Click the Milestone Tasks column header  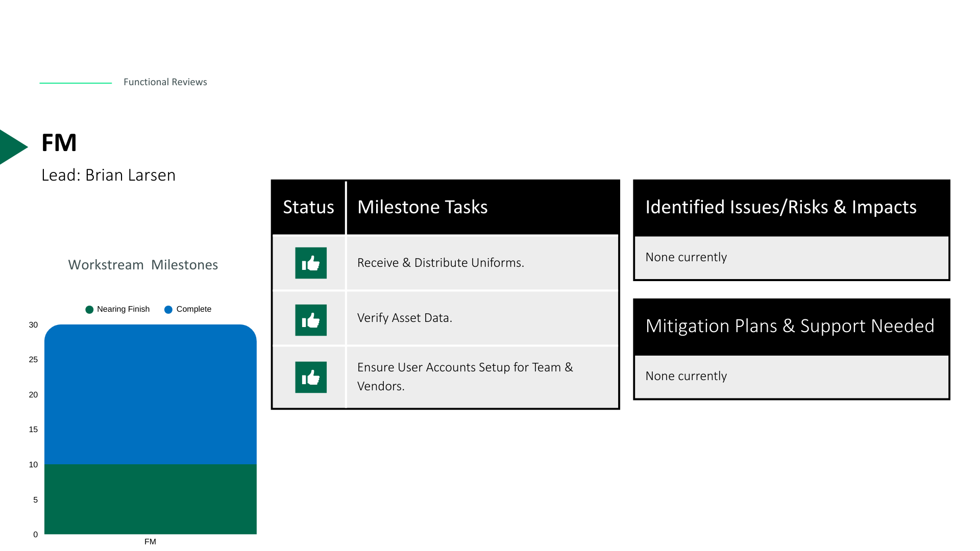[x=422, y=207]
